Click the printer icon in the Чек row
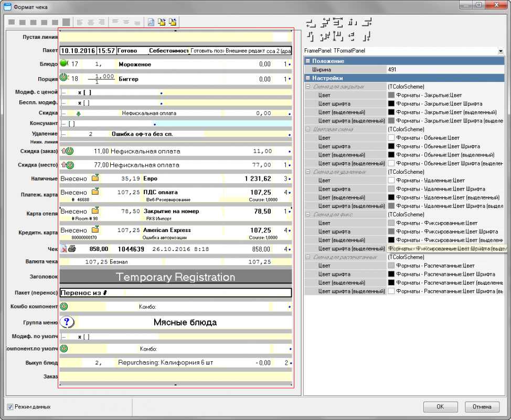The image size is (511, 420). tap(72, 249)
